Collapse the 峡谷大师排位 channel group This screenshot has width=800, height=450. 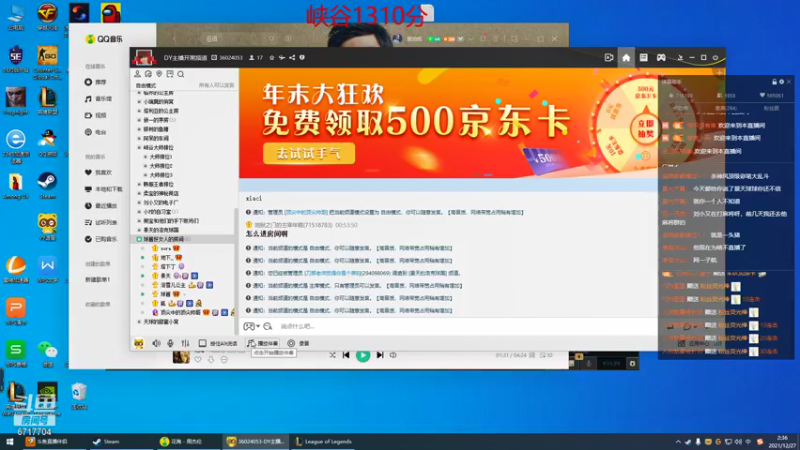(x=139, y=147)
